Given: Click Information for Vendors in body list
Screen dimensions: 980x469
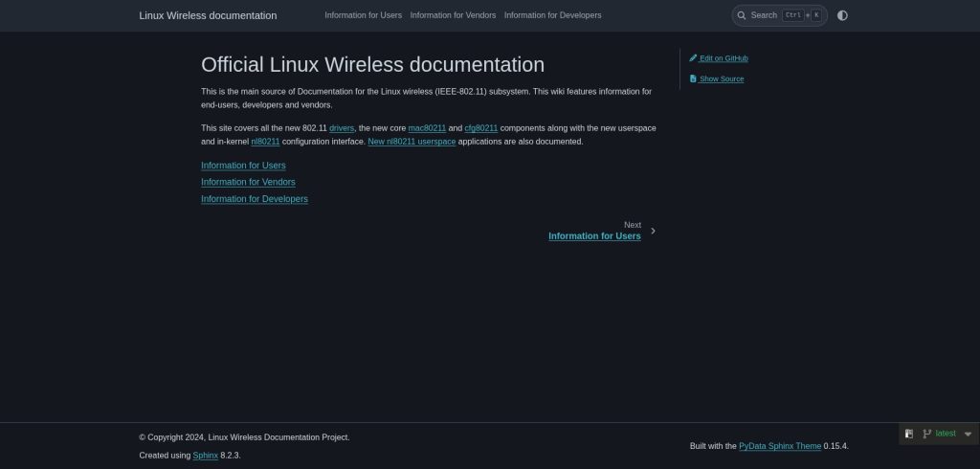Looking at the screenshot, I should pos(248,182).
